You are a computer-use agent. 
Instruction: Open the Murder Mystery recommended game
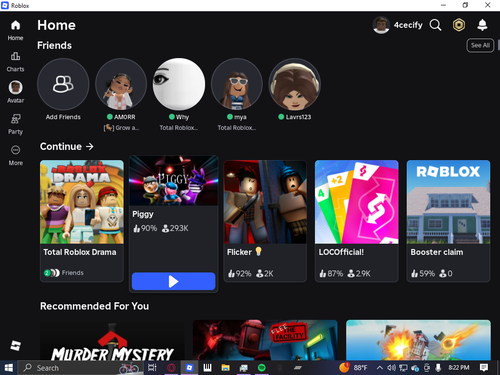tap(112, 340)
